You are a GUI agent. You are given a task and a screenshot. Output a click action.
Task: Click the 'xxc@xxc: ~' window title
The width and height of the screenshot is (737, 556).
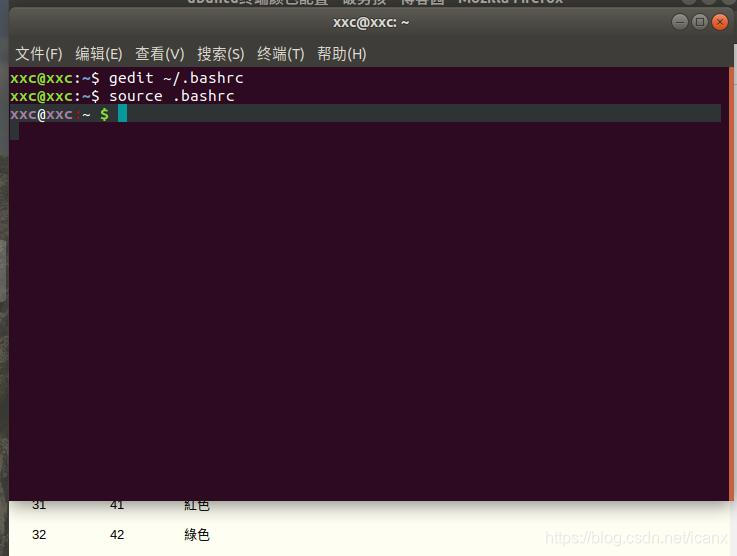pos(371,22)
